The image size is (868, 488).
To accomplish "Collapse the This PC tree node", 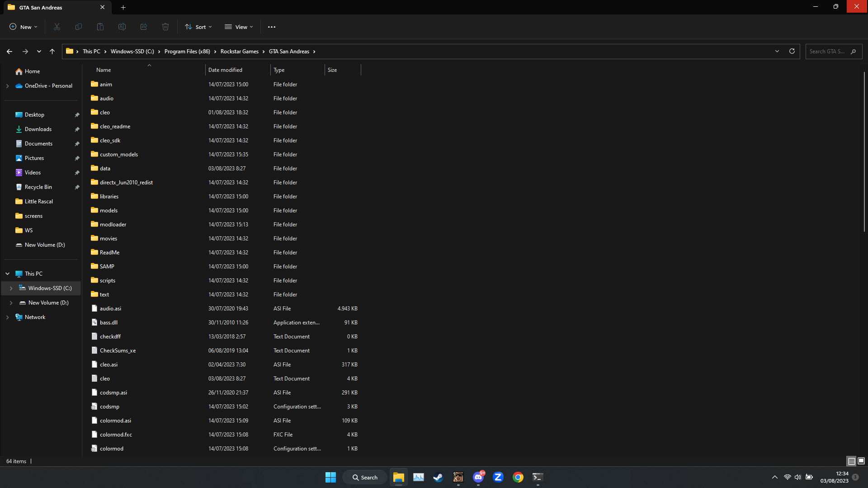I will (x=7, y=274).
